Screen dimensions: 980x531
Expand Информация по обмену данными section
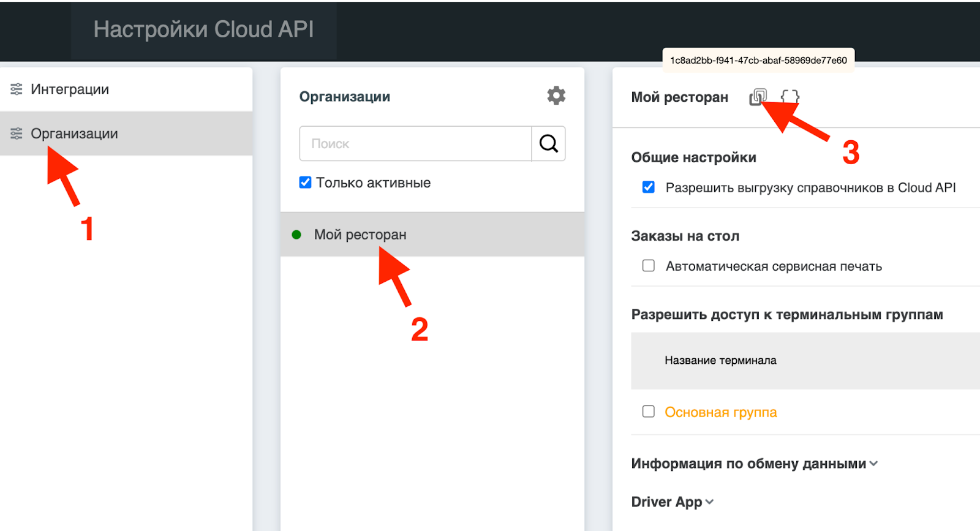tap(755, 464)
